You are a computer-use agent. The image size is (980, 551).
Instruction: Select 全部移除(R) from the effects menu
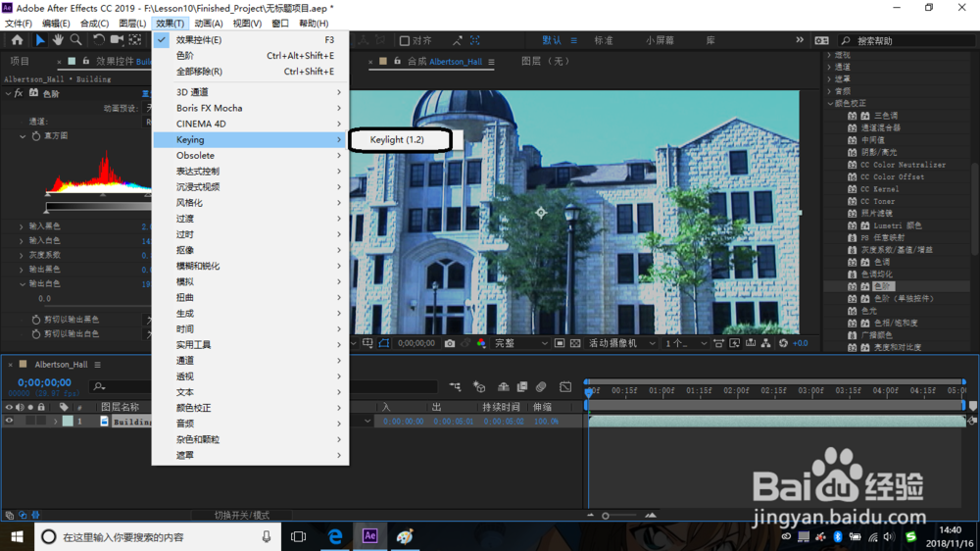point(250,72)
